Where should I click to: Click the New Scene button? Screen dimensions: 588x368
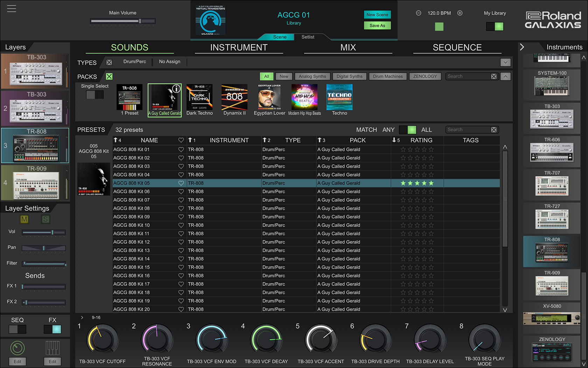(x=377, y=15)
